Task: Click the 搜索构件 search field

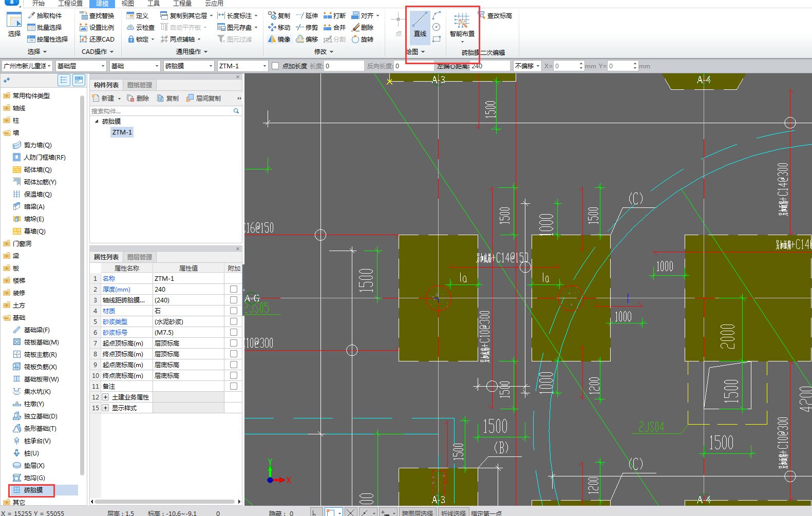Action: [x=162, y=111]
